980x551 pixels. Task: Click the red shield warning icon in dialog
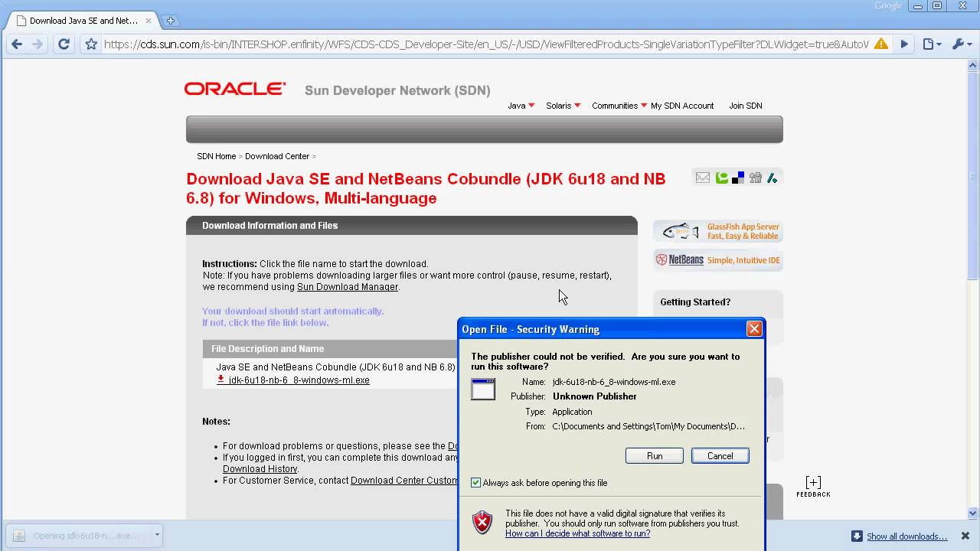482,523
